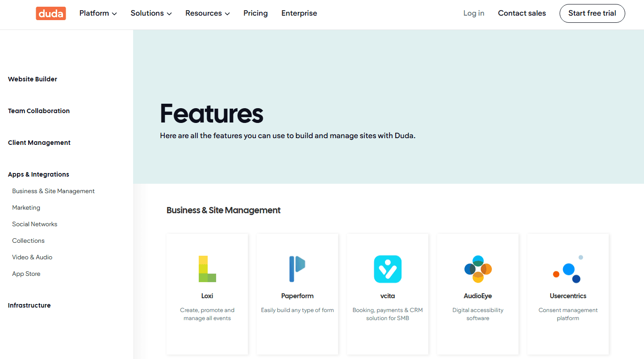This screenshot has height=359, width=644.
Task: Click "Consent management platform" description
Action: [568, 314]
